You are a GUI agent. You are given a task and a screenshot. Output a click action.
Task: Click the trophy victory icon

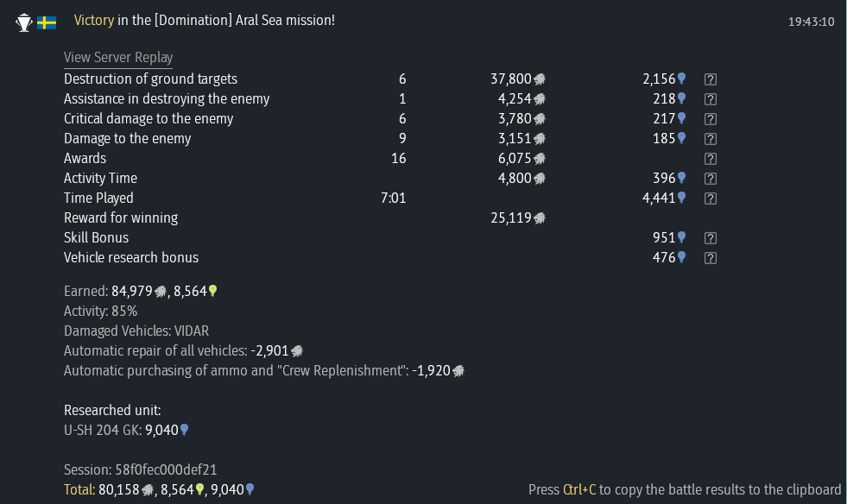pos(23,22)
